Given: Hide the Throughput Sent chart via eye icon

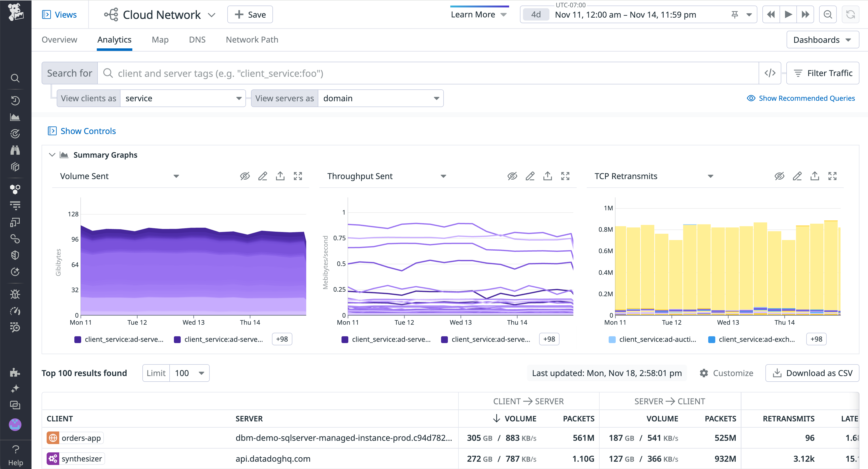Looking at the screenshot, I should coord(512,176).
